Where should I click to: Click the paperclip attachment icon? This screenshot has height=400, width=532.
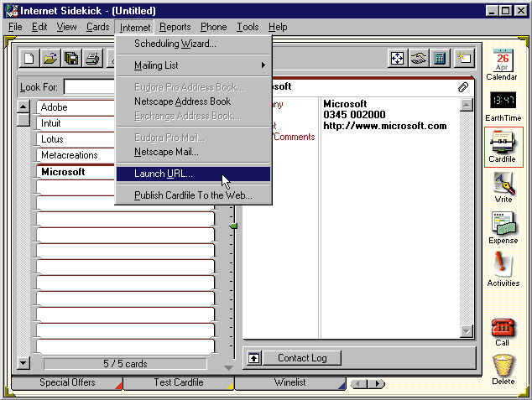point(462,86)
